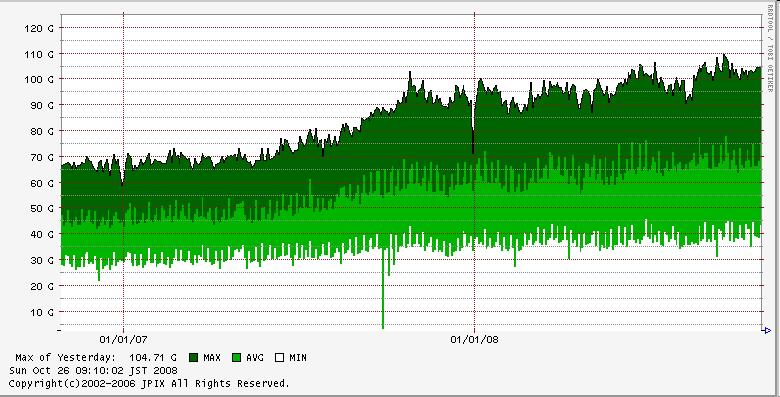This screenshot has width=780, height=397.
Task: Click the 01/01/07 x-axis date label
Action: (x=123, y=340)
